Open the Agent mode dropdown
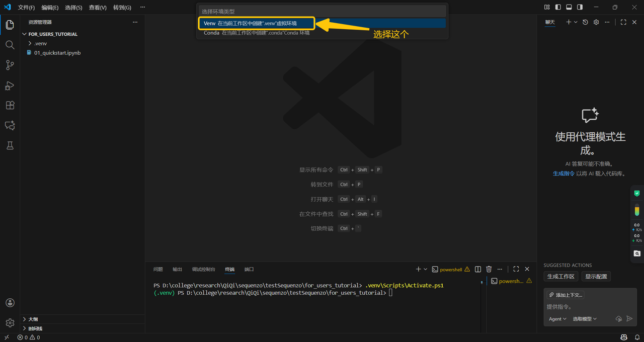Viewport: 644px width, 342px height. (557, 319)
